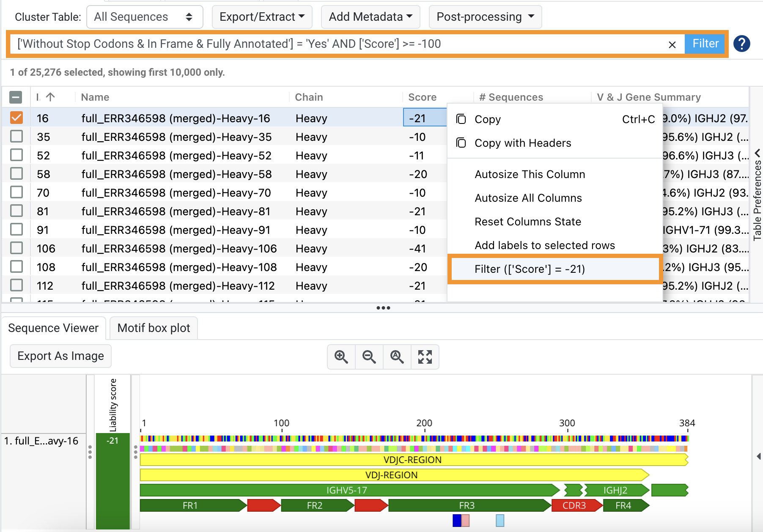Viewport: 763px width, 532px height.
Task: Click the IGHV5-17 gene annotation
Action: 349,490
